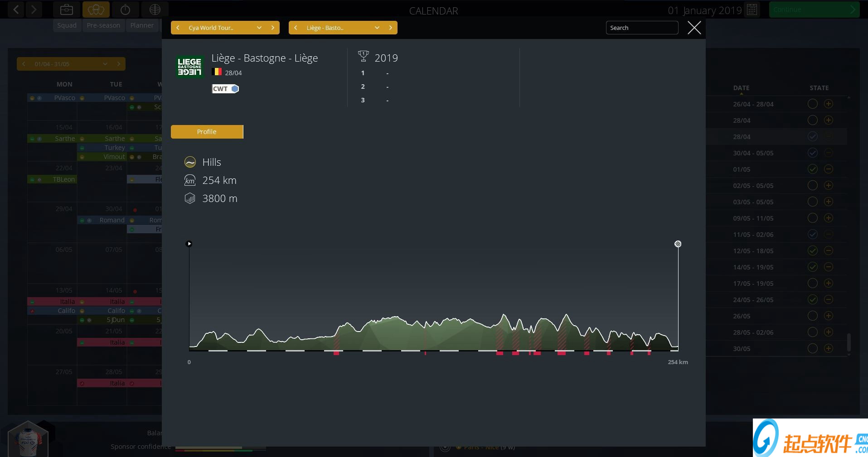Go forward with the top arrow
868x457 pixels.
tap(34, 9)
